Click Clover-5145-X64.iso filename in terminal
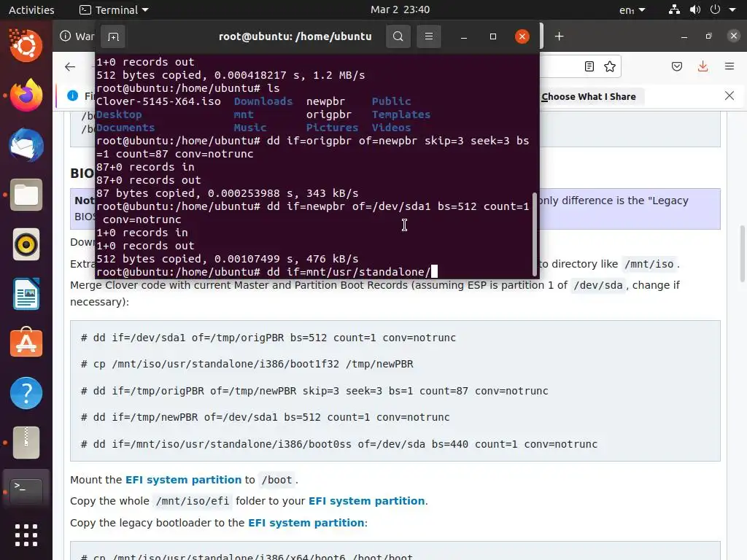This screenshot has width=747, height=560. pos(158,101)
